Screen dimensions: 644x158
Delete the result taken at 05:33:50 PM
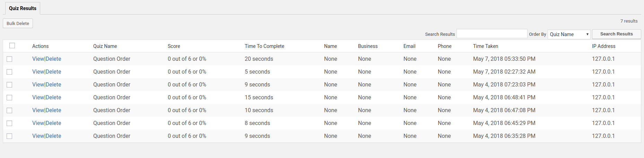click(53, 59)
